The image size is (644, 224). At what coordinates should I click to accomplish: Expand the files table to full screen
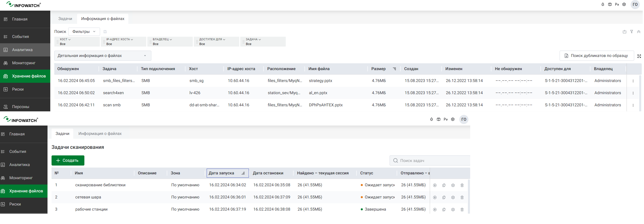[x=639, y=56]
